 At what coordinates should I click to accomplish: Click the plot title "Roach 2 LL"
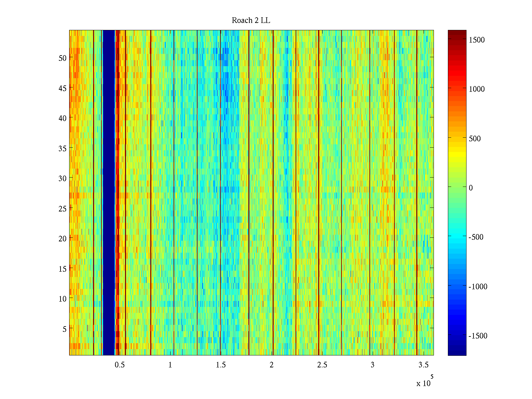click(x=251, y=21)
